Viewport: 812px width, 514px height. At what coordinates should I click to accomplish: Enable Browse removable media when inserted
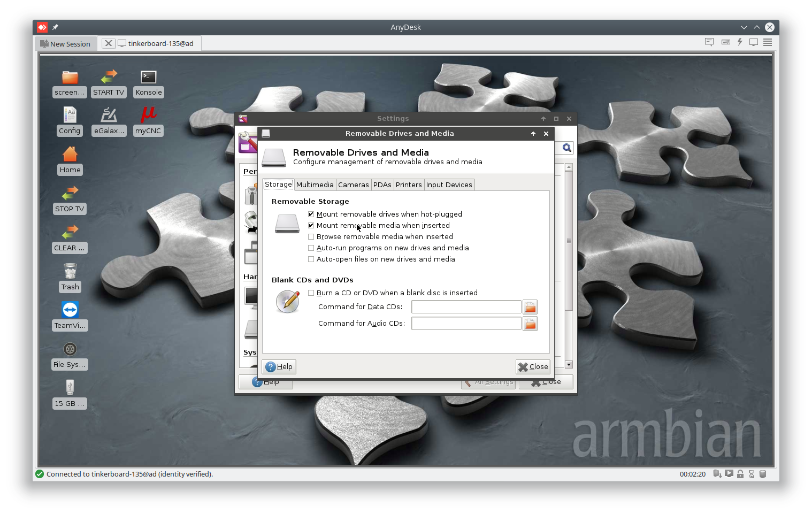point(311,237)
